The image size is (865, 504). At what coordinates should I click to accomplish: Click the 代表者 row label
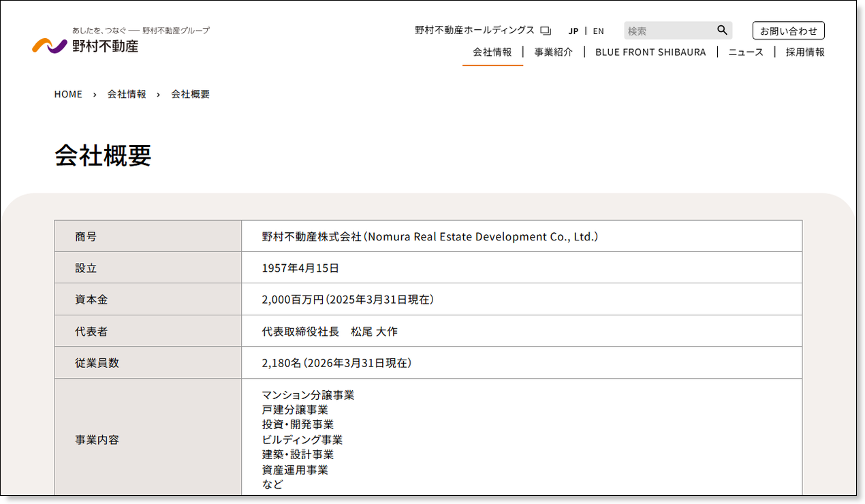click(91, 332)
